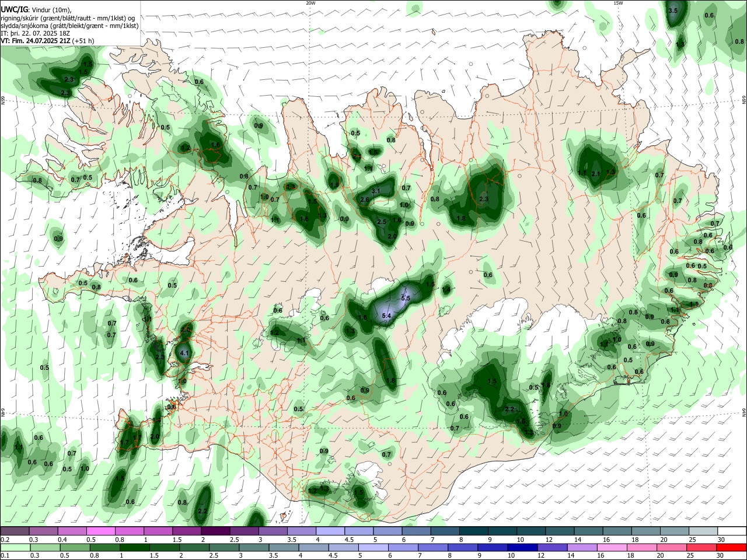Viewport: 747px width, 560px height.
Task: Pick the palest green first rain scale swatch
Action: (15, 547)
